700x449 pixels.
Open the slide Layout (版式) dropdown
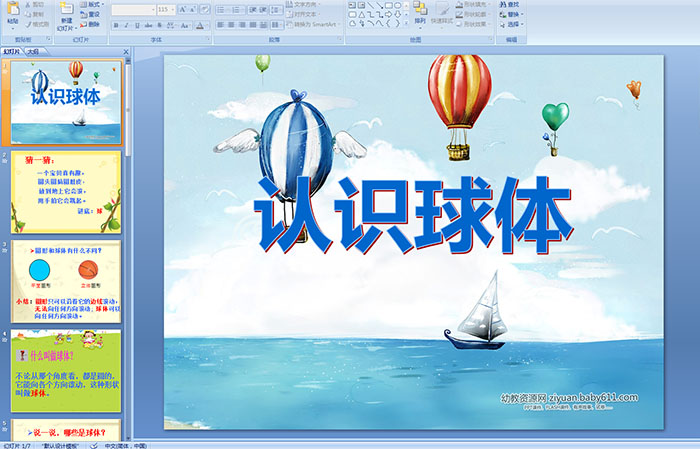(92, 5)
